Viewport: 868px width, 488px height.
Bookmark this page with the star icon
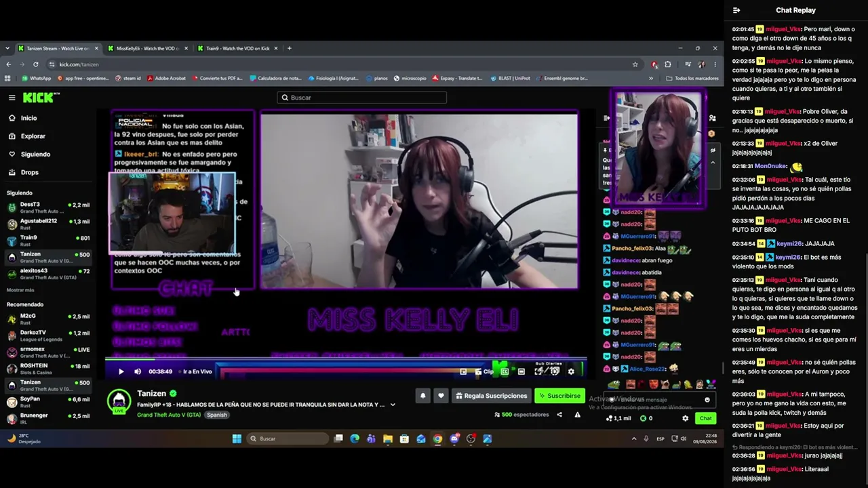(635, 64)
